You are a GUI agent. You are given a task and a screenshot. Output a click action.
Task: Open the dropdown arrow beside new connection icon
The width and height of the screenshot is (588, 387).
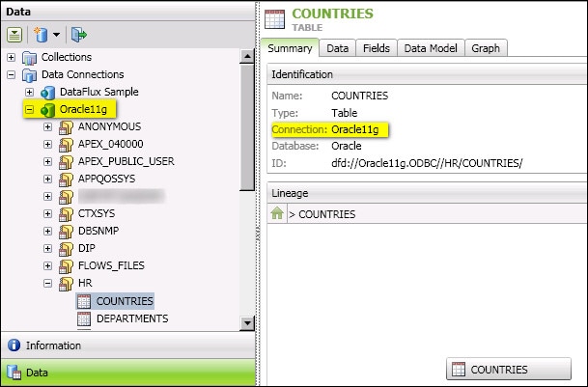click(x=57, y=36)
